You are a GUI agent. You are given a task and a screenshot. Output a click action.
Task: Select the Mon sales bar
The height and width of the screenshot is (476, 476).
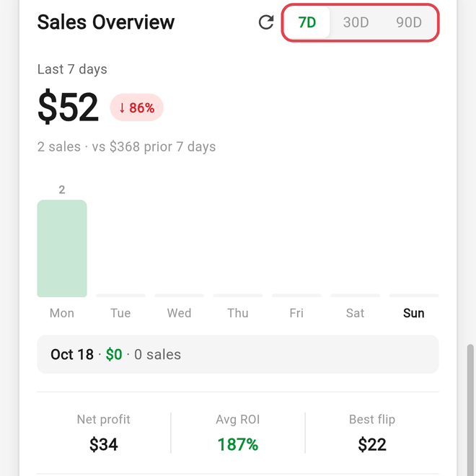pyautogui.click(x=62, y=248)
